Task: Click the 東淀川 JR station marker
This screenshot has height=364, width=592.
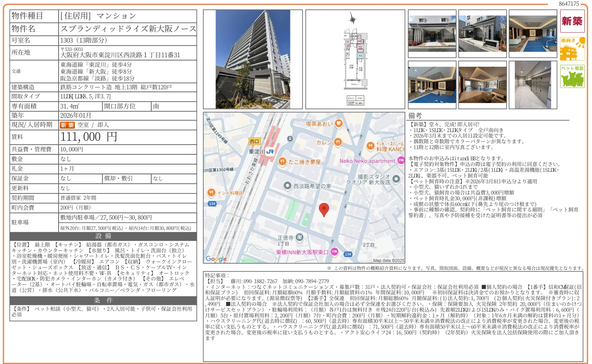Action: coord(270,152)
